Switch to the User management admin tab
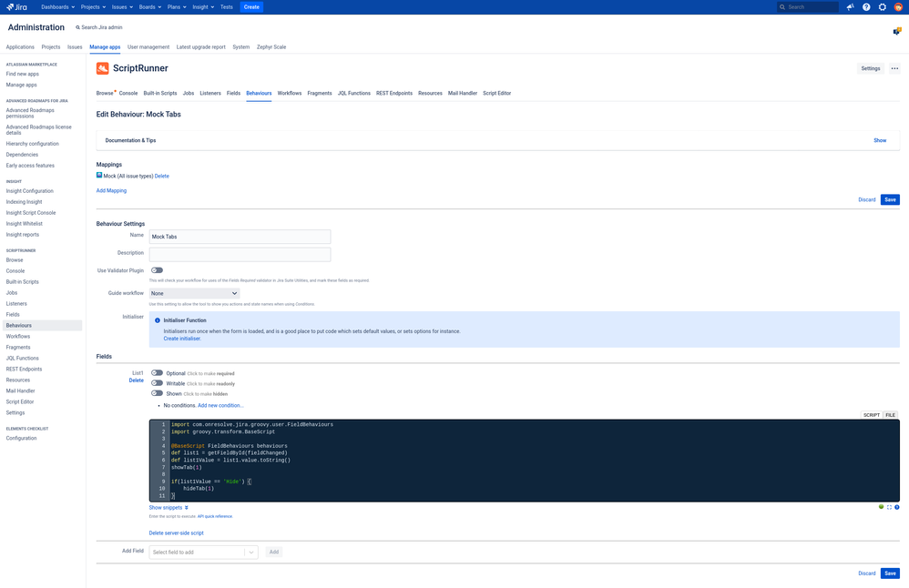 click(x=148, y=47)
